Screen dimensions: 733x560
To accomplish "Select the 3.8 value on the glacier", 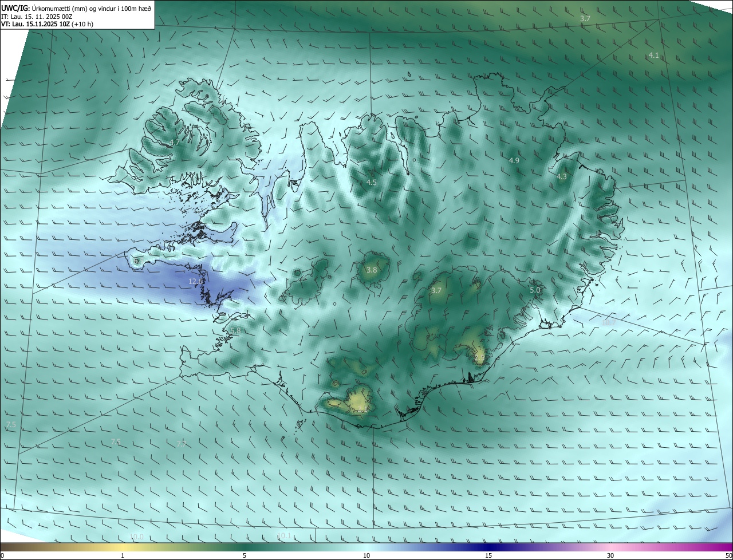I will (372, 270).
